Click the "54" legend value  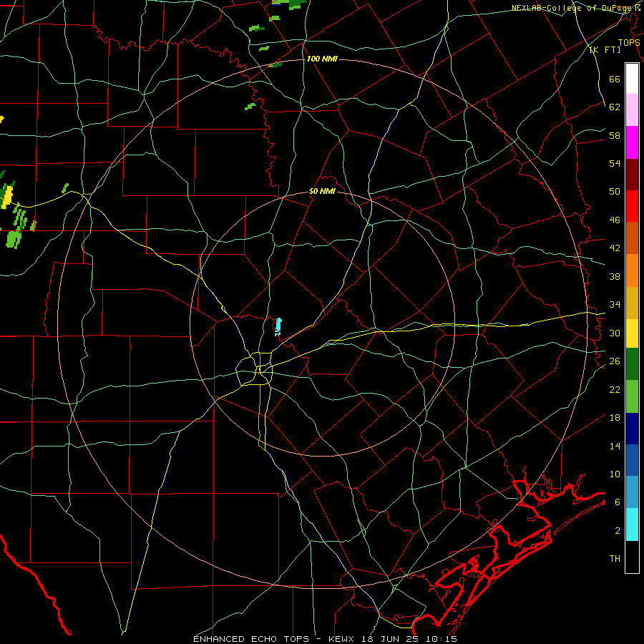pyautogui.click(x=615, y=163)
